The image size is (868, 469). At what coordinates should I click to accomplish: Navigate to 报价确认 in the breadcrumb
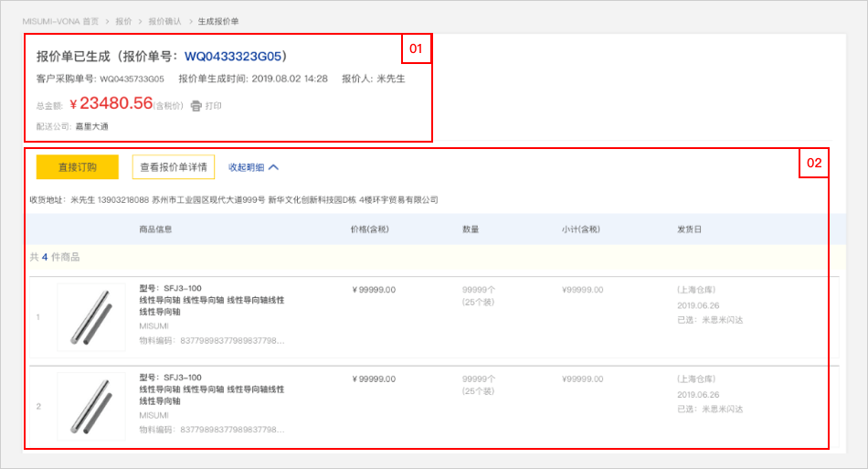pyautogui.click(x=164, y=20)
